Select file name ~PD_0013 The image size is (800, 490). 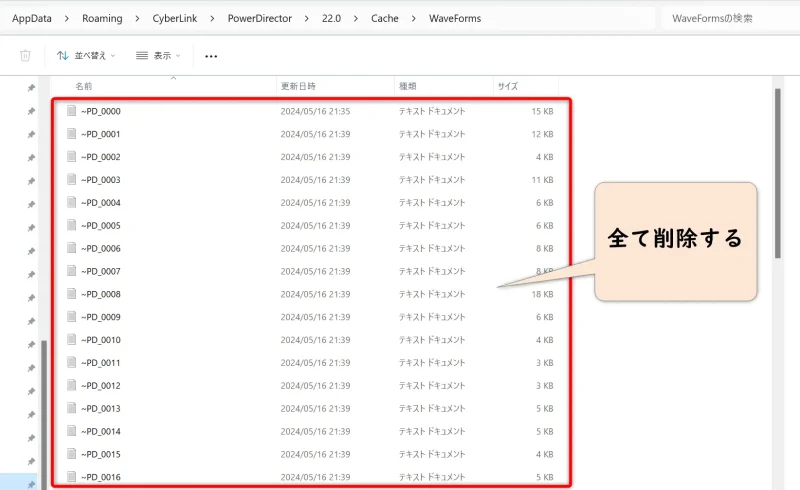pyautogui.click(x=101, y=409)
